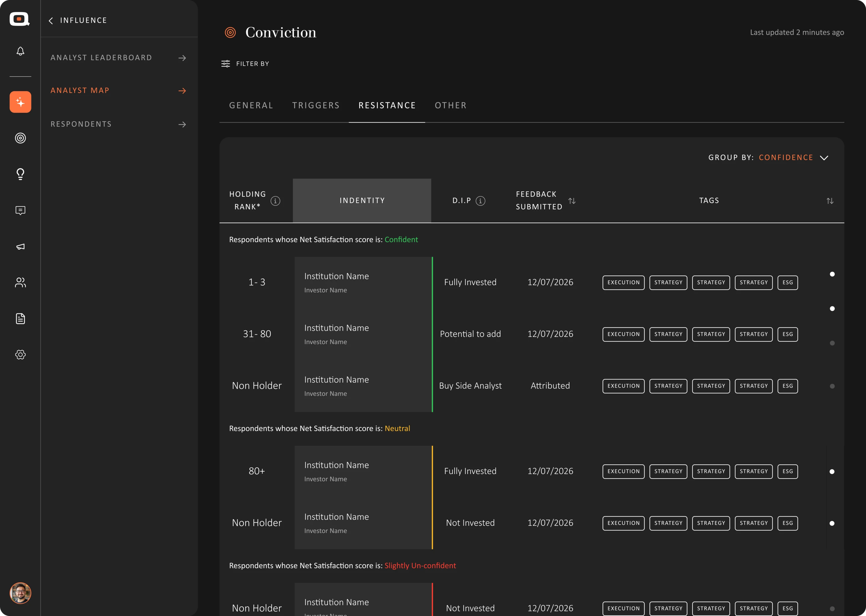The image size is (866, 616).
Task: Open Respondents menu item
Action: point(119,125)
